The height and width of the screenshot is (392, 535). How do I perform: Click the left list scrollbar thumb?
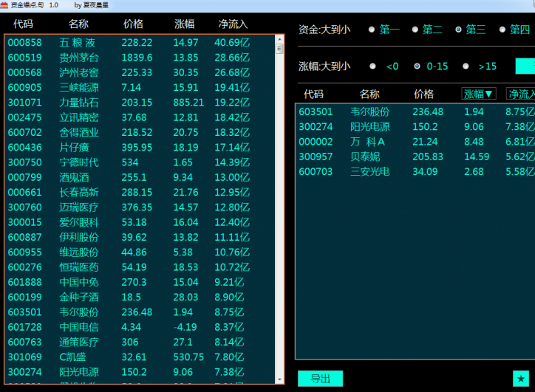(279, 49)
